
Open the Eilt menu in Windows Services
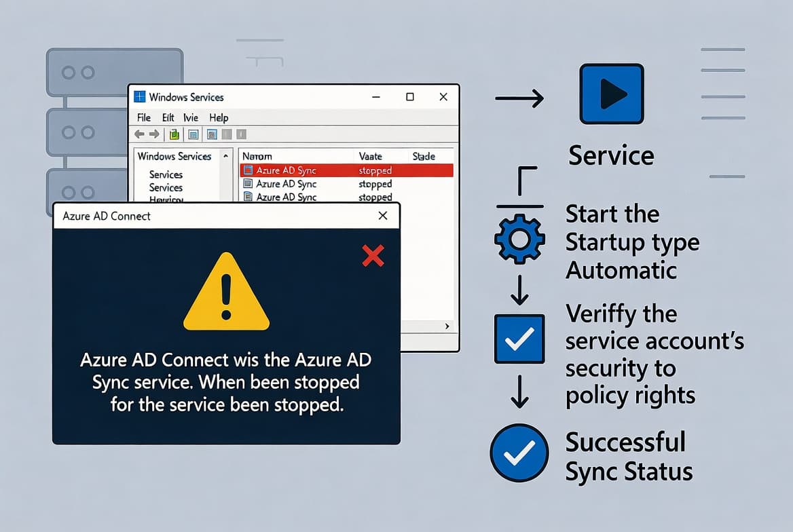pos(168,118)
